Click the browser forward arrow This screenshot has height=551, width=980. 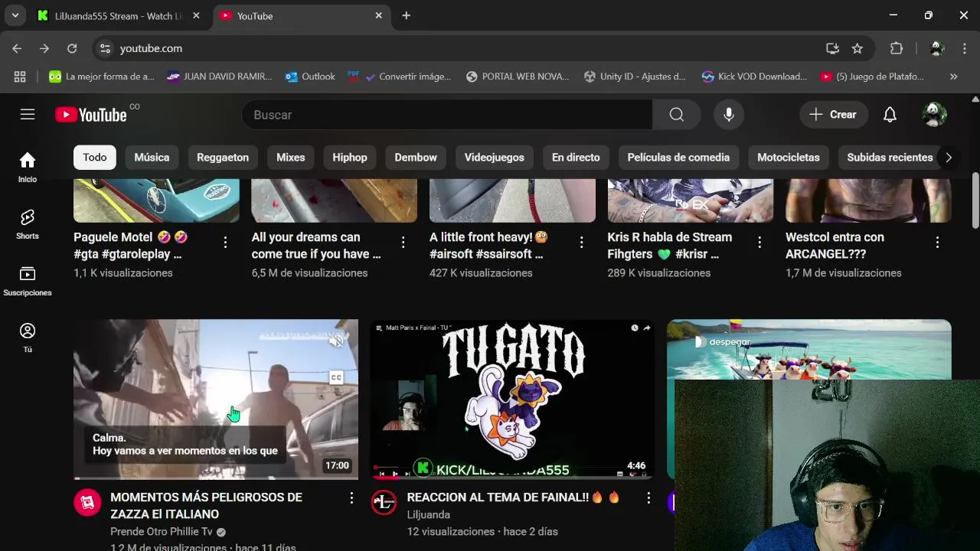tap(44, 48)
